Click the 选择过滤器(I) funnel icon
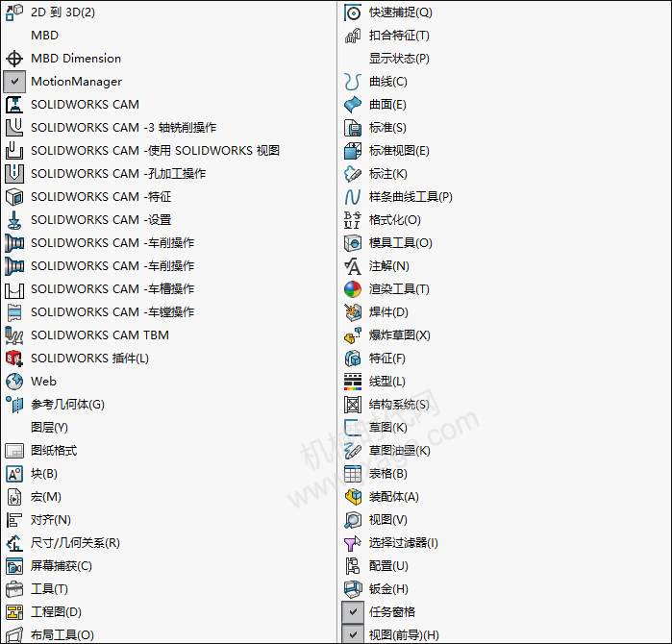 353,543
